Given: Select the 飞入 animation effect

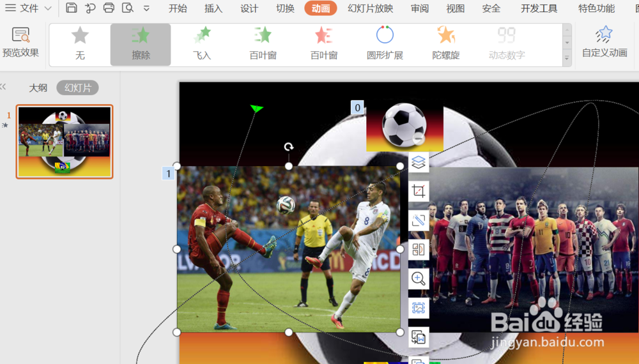Looking at the screenshot, I should coord(202,44).
